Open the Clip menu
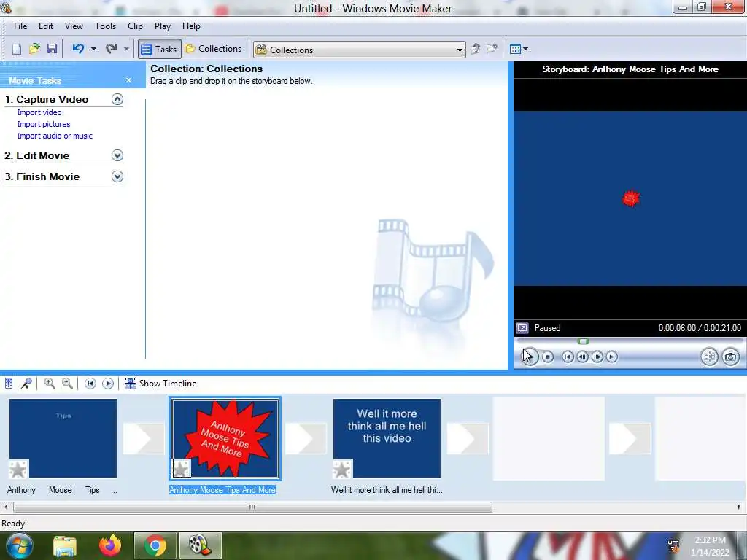This screenshot has width=747, height=560. pyautogui.click(x=135, y=26)
